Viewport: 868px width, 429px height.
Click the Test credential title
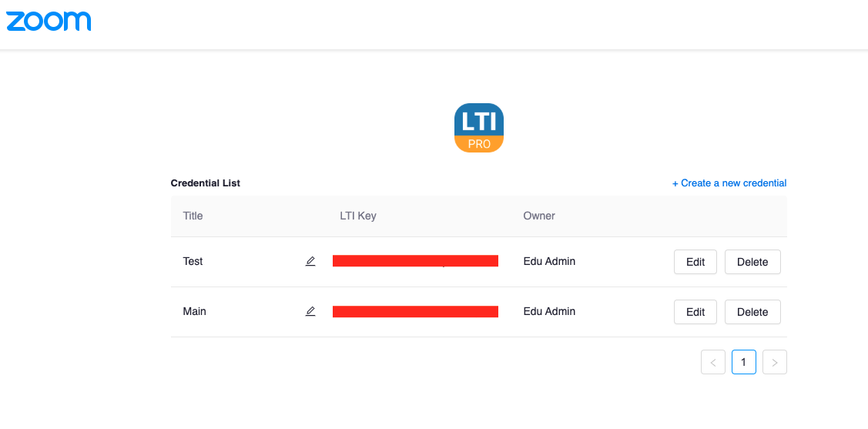[193, 261]
